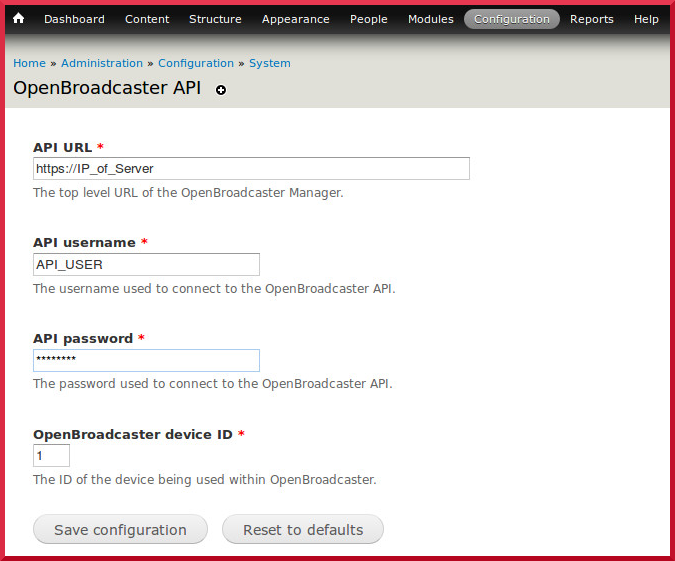
Task: Focus the OpenBroadcaster device ID field
Action: coord(51,456)
